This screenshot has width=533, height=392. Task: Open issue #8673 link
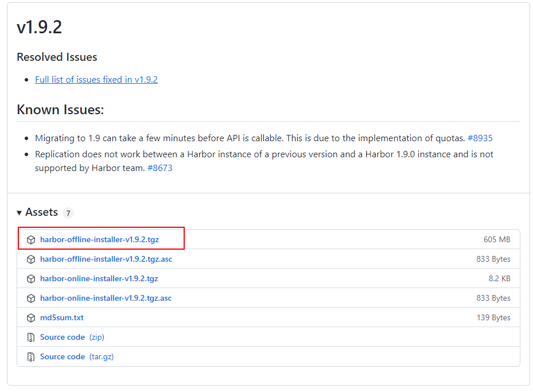159,168
